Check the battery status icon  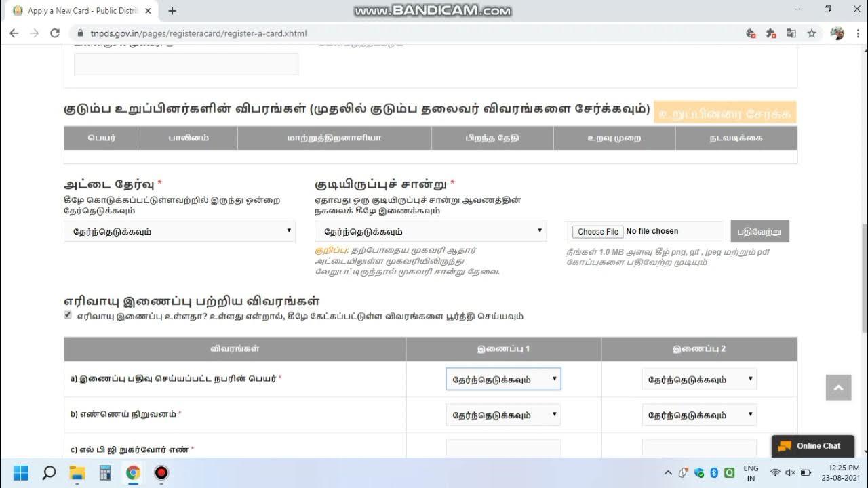coord(806,472)
